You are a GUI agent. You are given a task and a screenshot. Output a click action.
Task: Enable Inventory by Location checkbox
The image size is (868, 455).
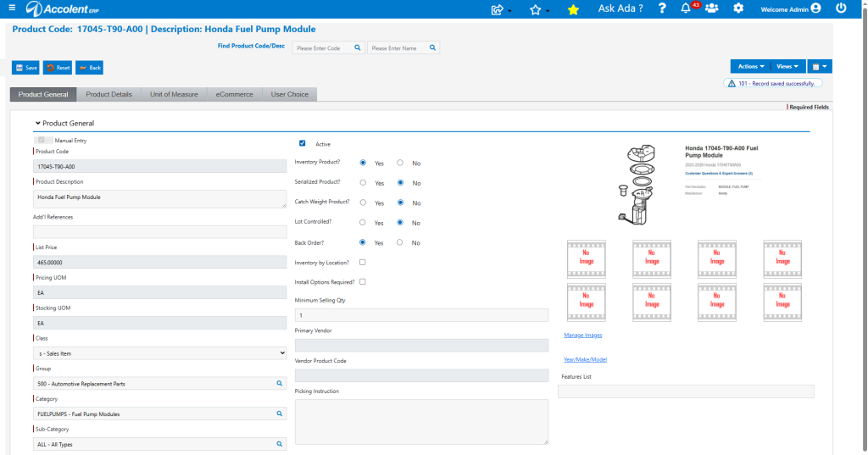363,263
